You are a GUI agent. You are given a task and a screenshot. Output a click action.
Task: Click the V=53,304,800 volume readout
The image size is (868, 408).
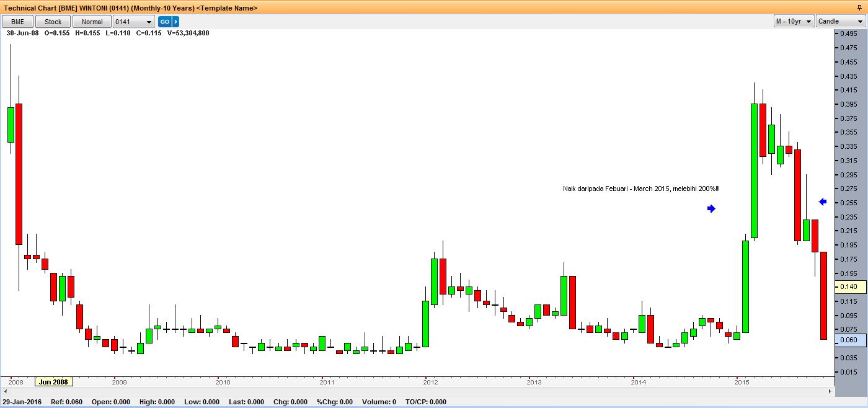(188, 33)
